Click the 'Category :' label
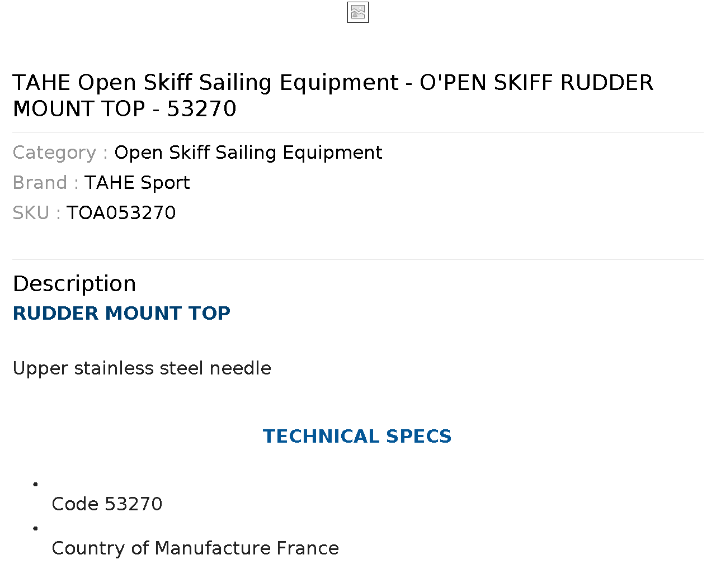Screen dimensions: 716x588 click(x=60, y=153)
